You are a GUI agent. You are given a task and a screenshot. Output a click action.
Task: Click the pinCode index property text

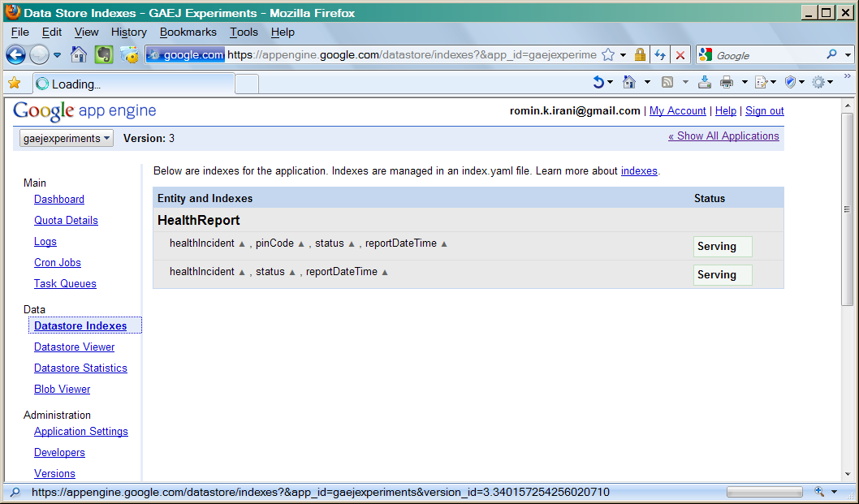tap(274, 243)
